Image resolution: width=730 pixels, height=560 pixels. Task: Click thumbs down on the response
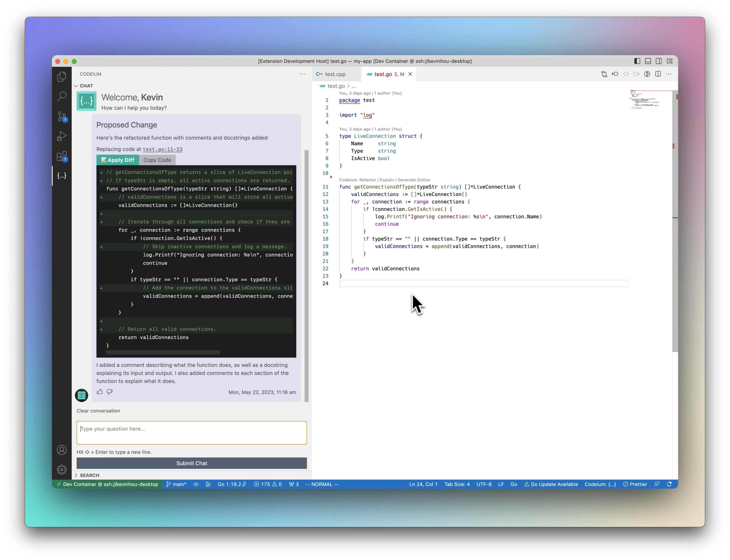click(110, 392)
